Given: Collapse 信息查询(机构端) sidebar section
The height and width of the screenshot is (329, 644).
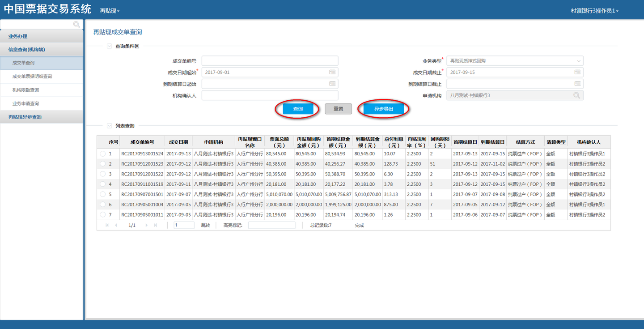Looking at the screenshot, I should (42, 50).
